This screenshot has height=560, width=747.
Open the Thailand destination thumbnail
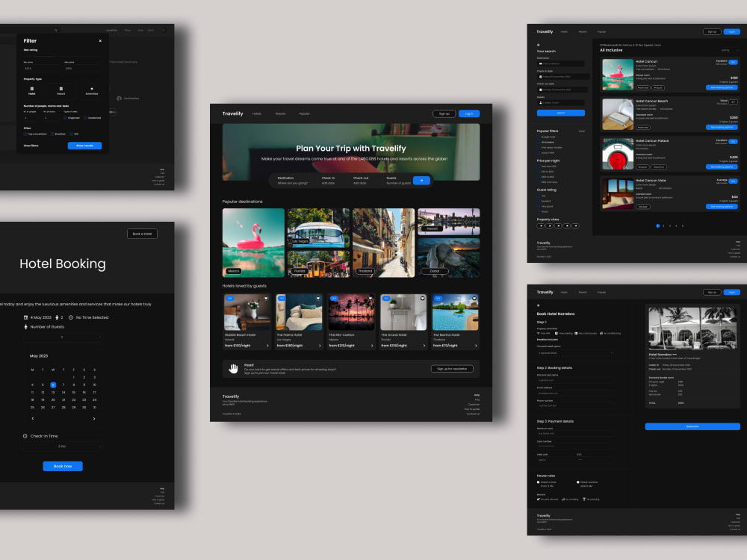[383, 243]
